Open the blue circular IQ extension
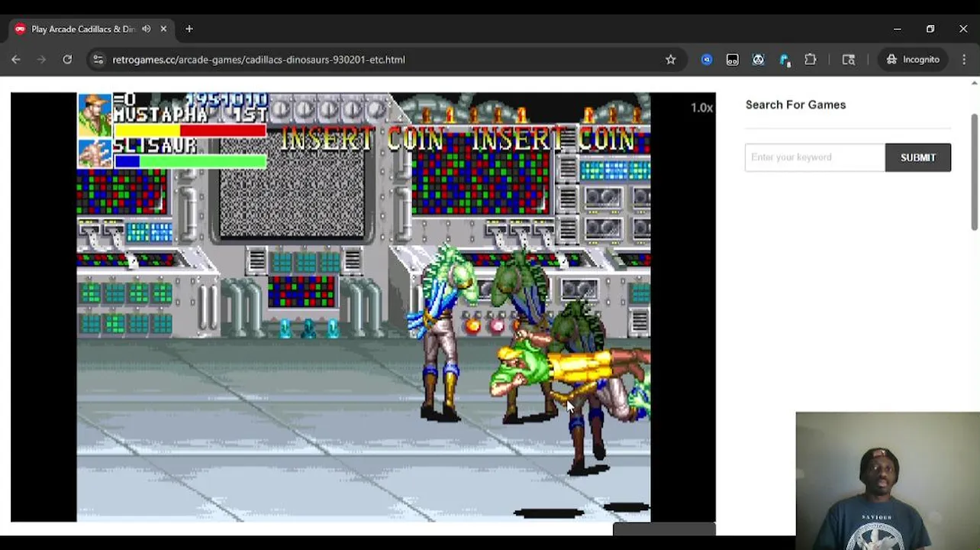Viewport: 980px width, 550px height. coord(707,60)
